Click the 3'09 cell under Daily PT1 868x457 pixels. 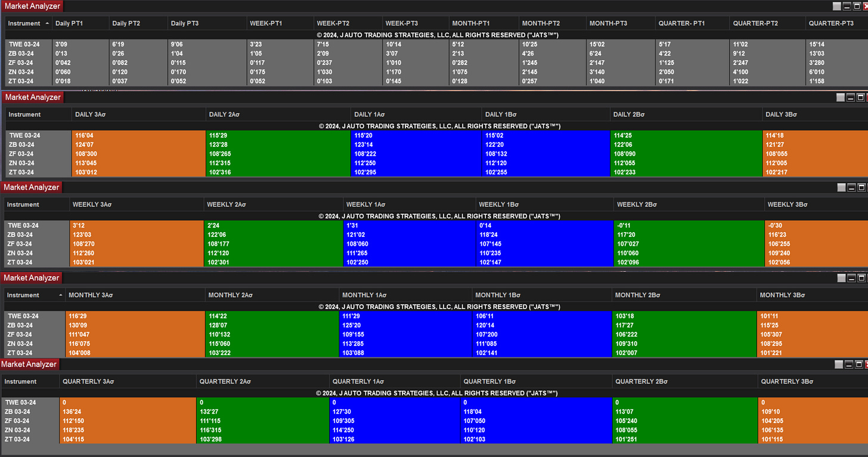coord(80,44)
